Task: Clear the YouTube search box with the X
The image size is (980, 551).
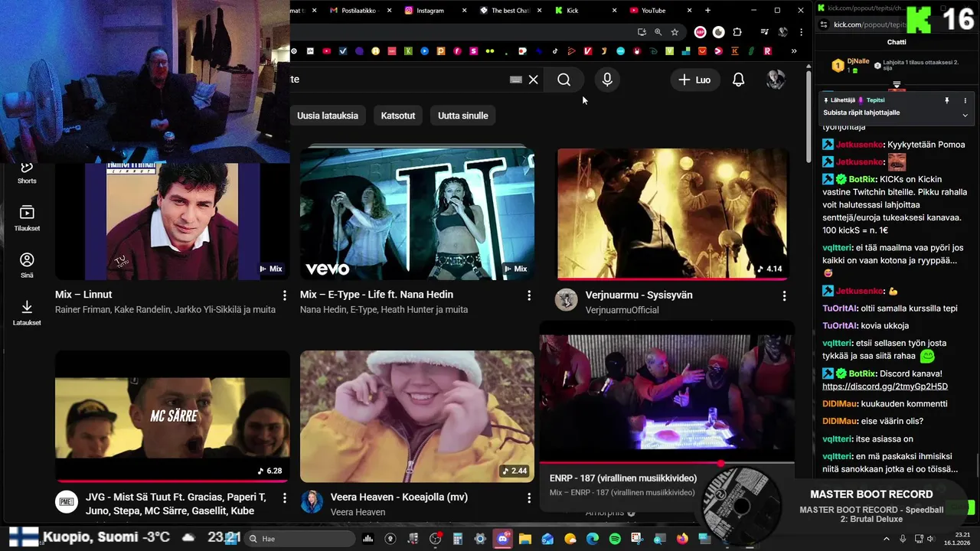Action: tap(534, 80)
